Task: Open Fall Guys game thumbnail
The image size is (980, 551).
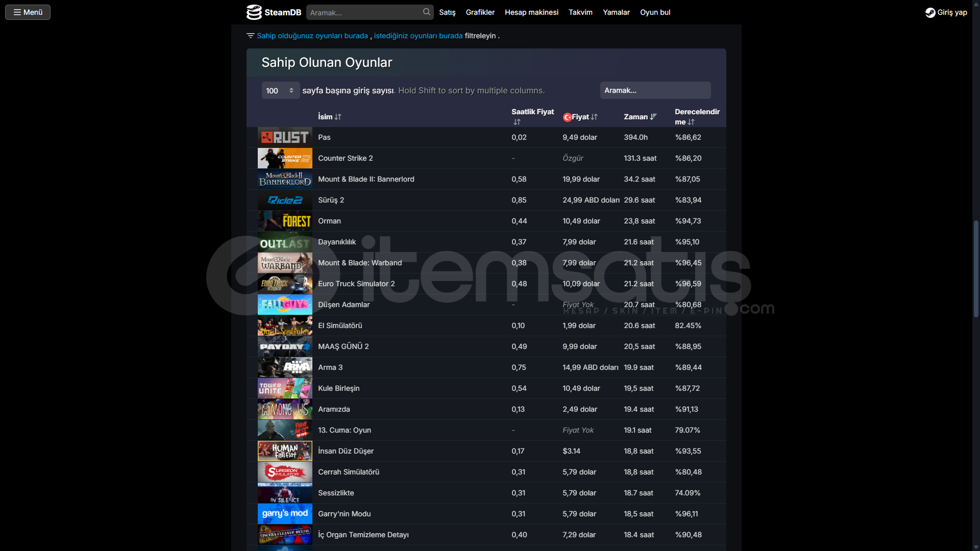Action: (x=285, y=305)
